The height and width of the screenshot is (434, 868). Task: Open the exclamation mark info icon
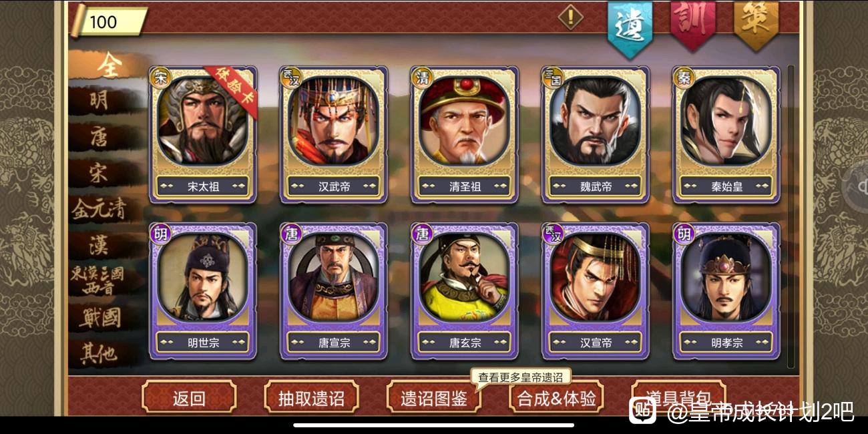[x=570, y=17]
